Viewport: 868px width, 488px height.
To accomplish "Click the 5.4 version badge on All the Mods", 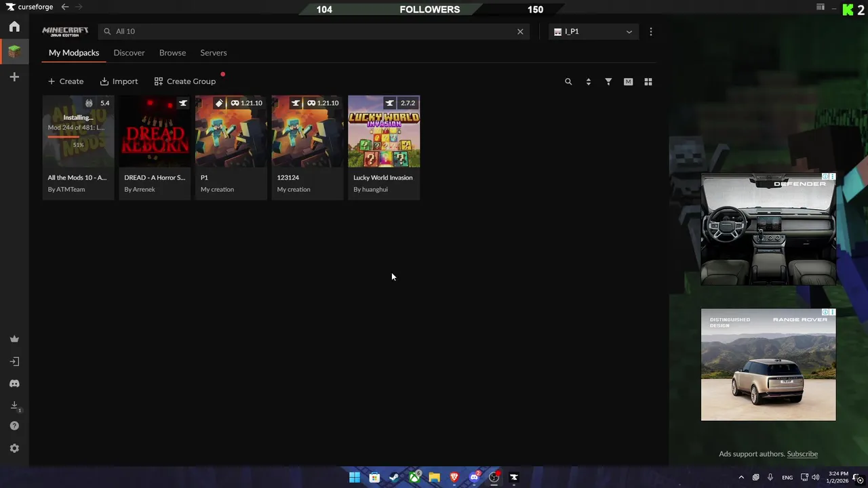I will [x=104, y=103].
